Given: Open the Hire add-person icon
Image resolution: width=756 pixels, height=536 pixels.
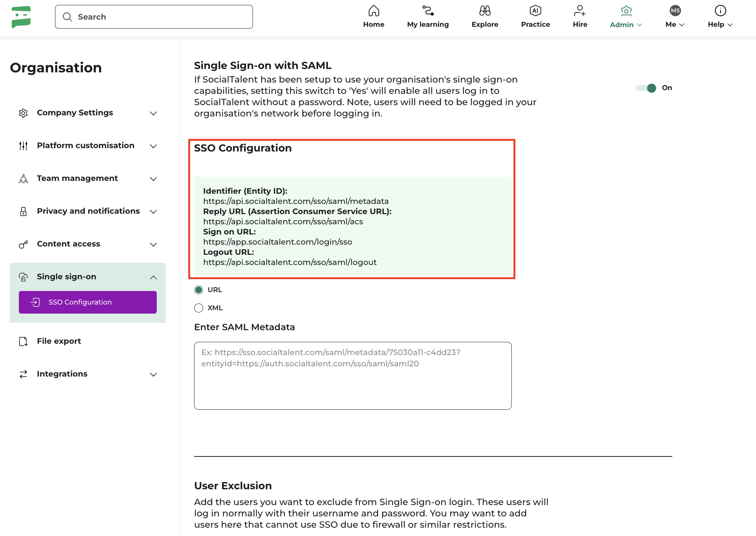Looking at the screenshot, I should [580, 11].
